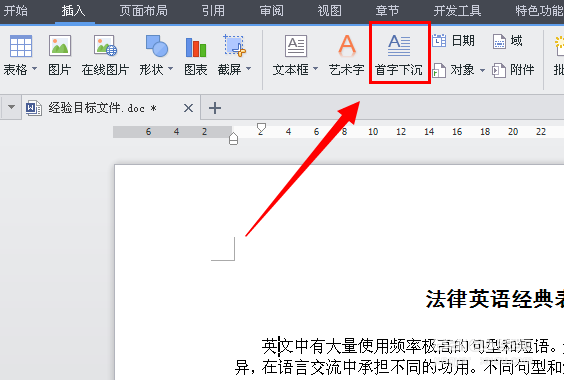The height and width of the screenshot is (380, 564).
Task: Expand the 文本框 text box dropdown
Action: [x=315, y=68]
